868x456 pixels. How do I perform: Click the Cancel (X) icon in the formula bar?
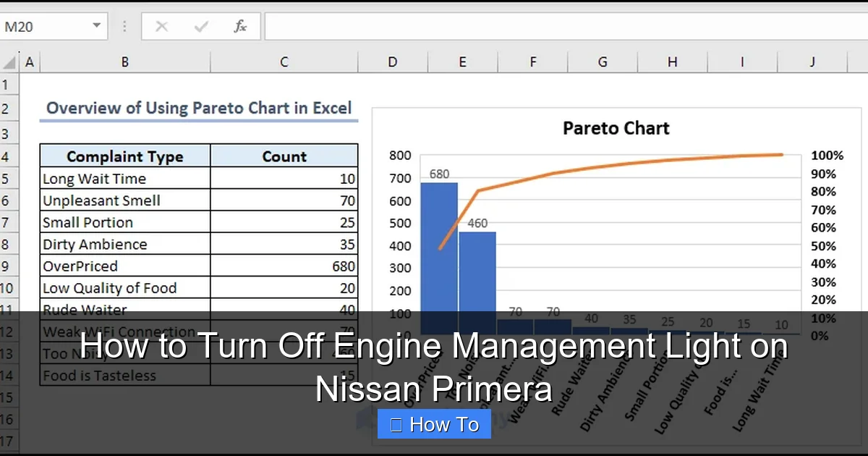[x=162, y=27]
